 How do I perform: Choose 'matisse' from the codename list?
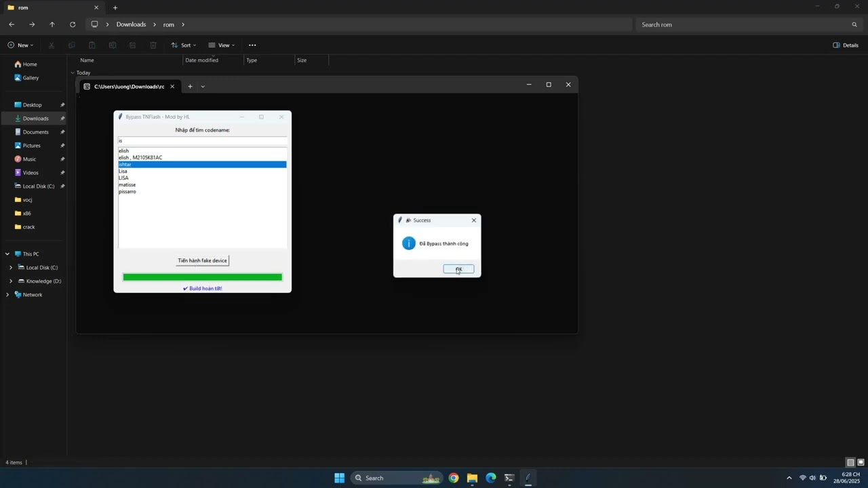(x=202, y=185)
